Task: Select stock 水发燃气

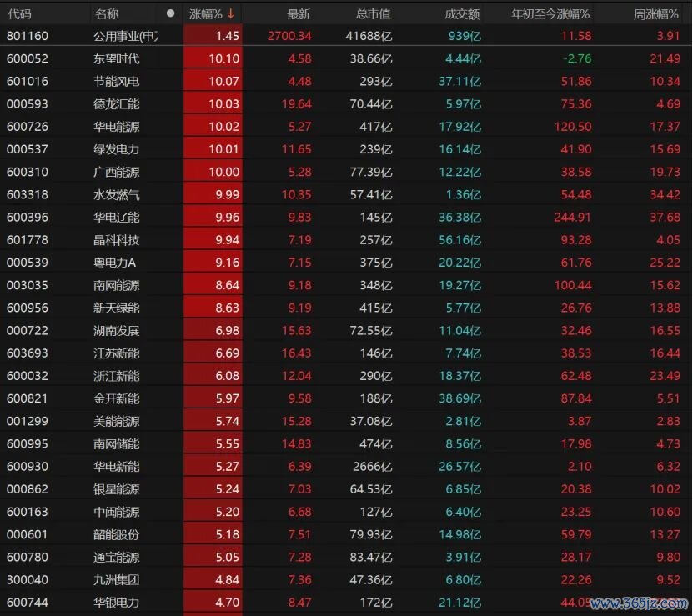Action: (x=116, y=194)
